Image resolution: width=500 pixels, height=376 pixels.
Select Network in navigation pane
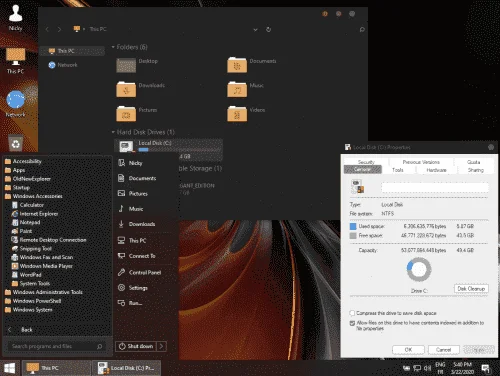tap(63, 65)
